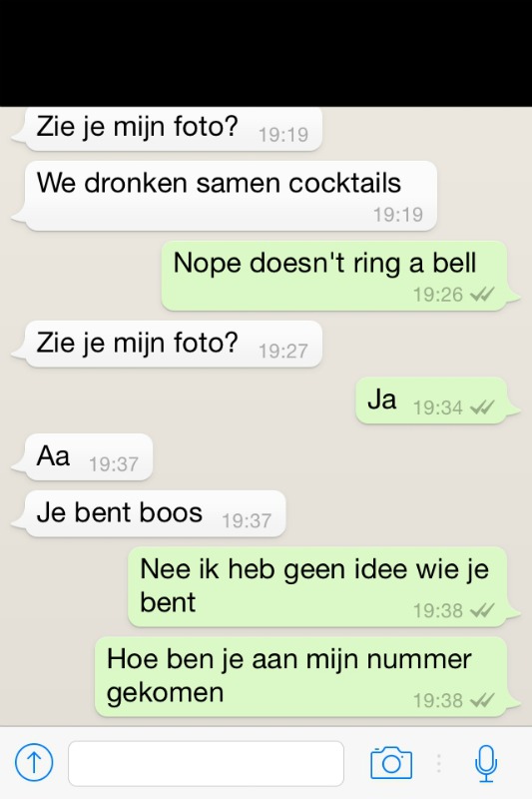The width and height of the screenshot is (532, 799).
Task: Tap the 19:19 'Zie je mijn foto?' message
Action: point(167,129)
